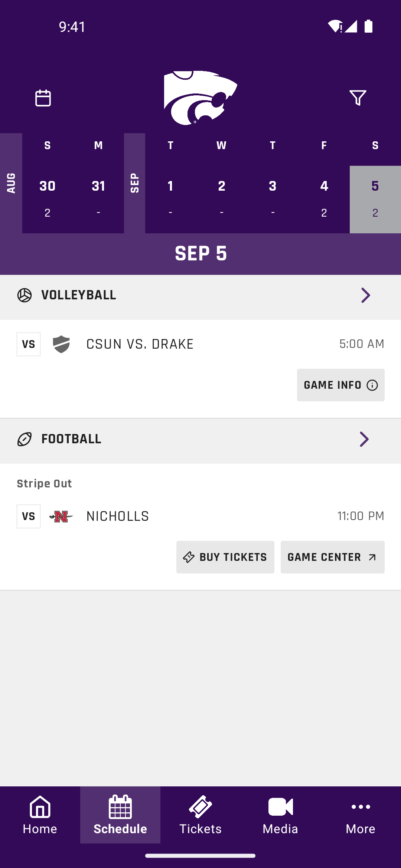
Task: Tap the K-State Wildcat logo
Action: [200, 98]
